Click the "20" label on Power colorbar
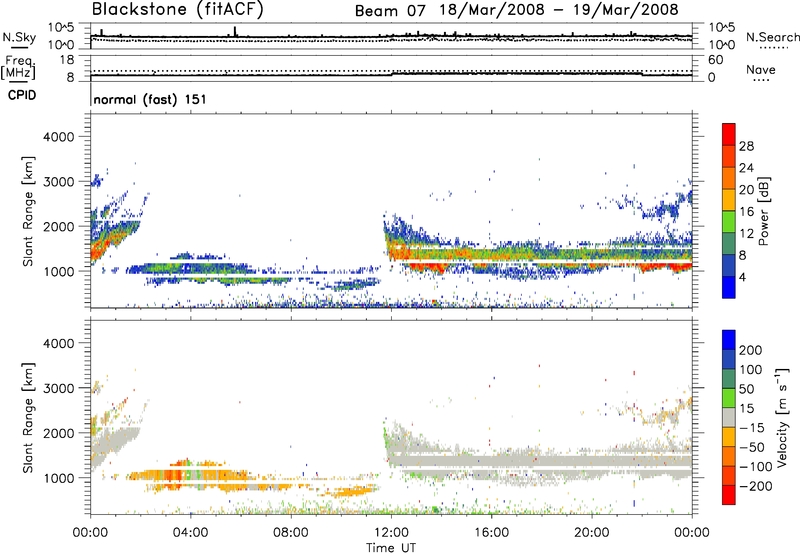The image size is (800, 554). tap(746, 190)
